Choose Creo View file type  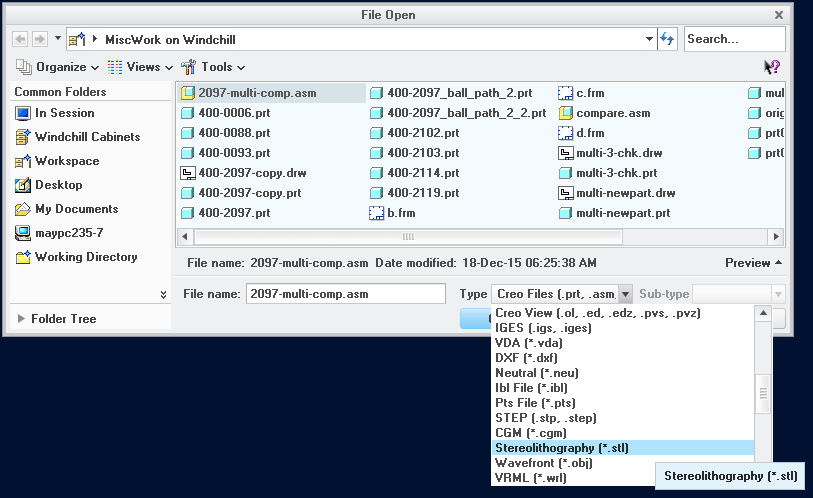[622, 313]
